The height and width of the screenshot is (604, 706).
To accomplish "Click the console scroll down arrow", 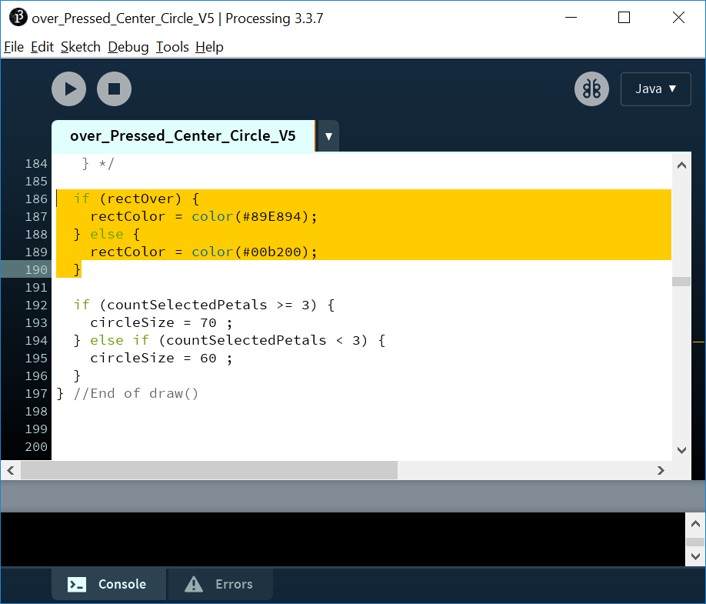I will 695,556.
